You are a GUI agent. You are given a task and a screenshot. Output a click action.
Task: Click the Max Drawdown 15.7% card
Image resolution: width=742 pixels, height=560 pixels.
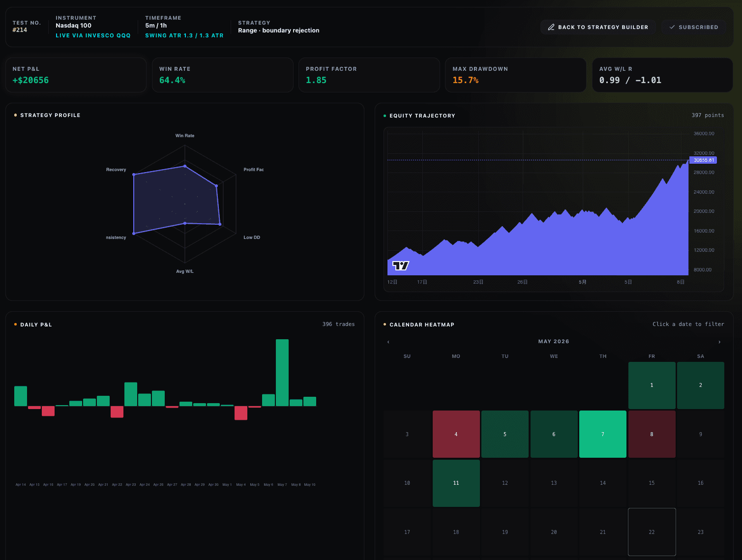coord(516,75)
